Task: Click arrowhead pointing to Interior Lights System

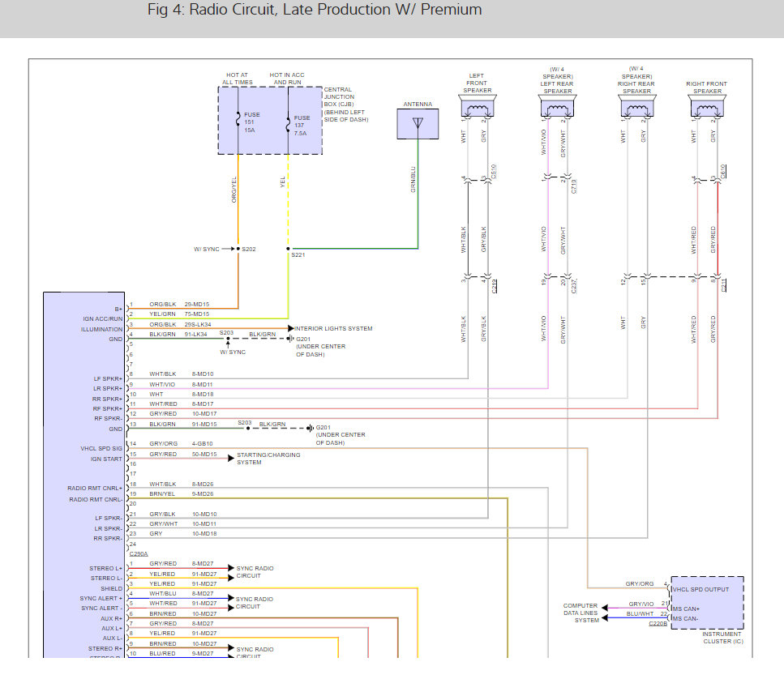Action: (291, 328)
